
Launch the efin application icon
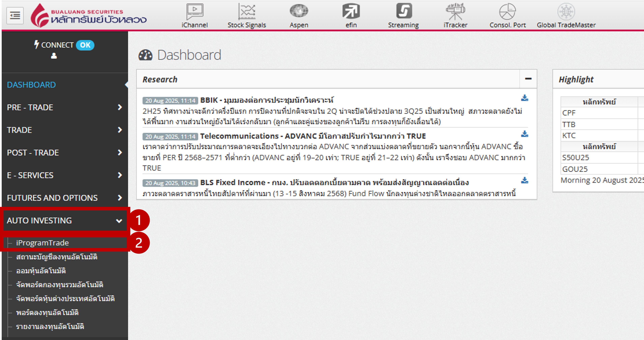tap(351, 11)
